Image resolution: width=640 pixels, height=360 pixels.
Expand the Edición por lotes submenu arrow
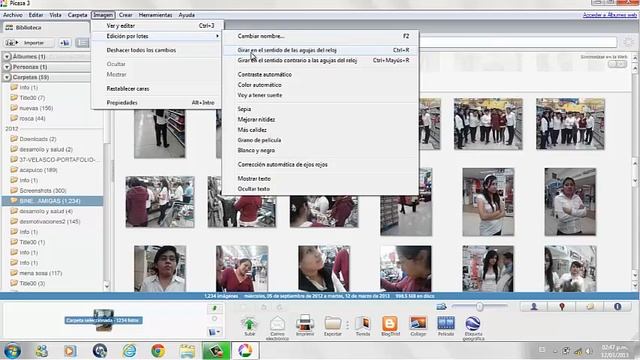point(217,36)
